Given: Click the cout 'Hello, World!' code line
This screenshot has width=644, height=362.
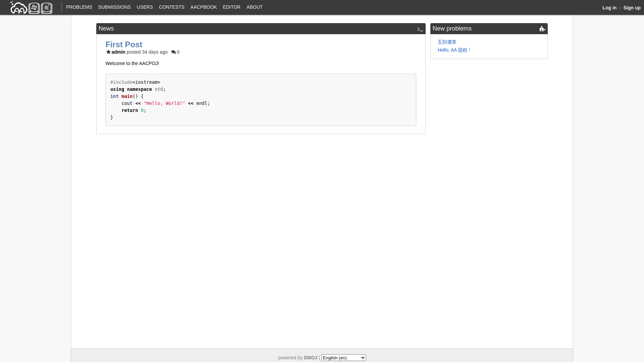Looking at the screenshot, I should tap(166, 103).
